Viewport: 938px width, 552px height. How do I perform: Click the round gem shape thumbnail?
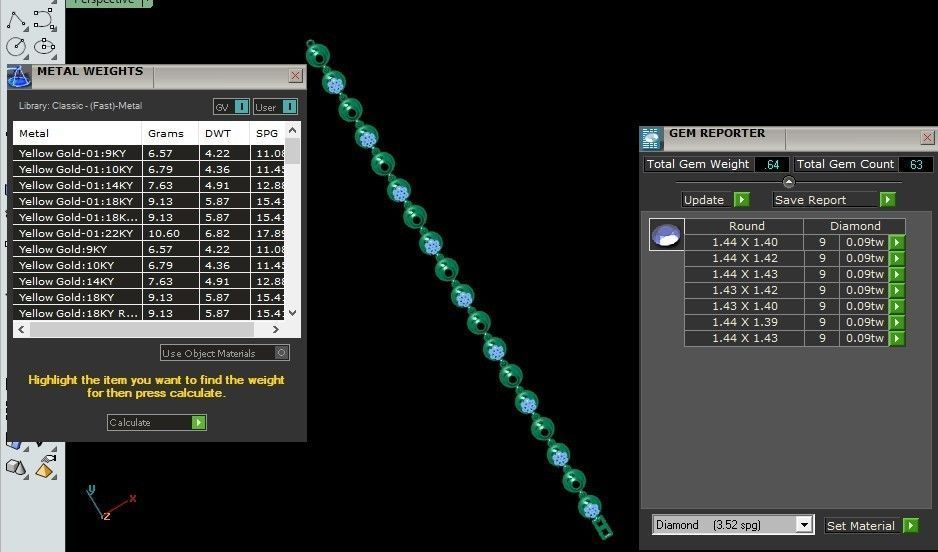pyautogui.click(x=666, y=234)
